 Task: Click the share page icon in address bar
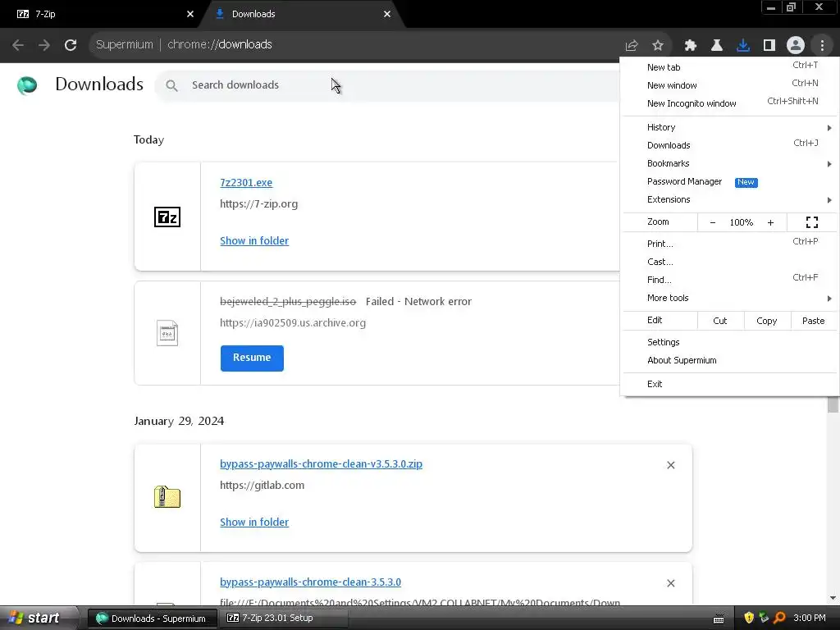coord(632,46)
